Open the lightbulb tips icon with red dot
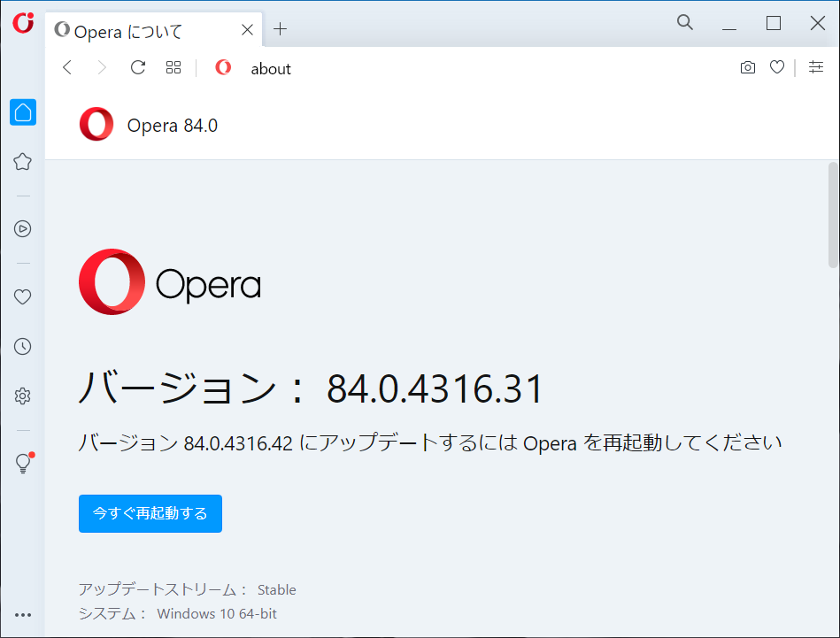The height and width of the screenshot is (638, 840). click(24, 463)
